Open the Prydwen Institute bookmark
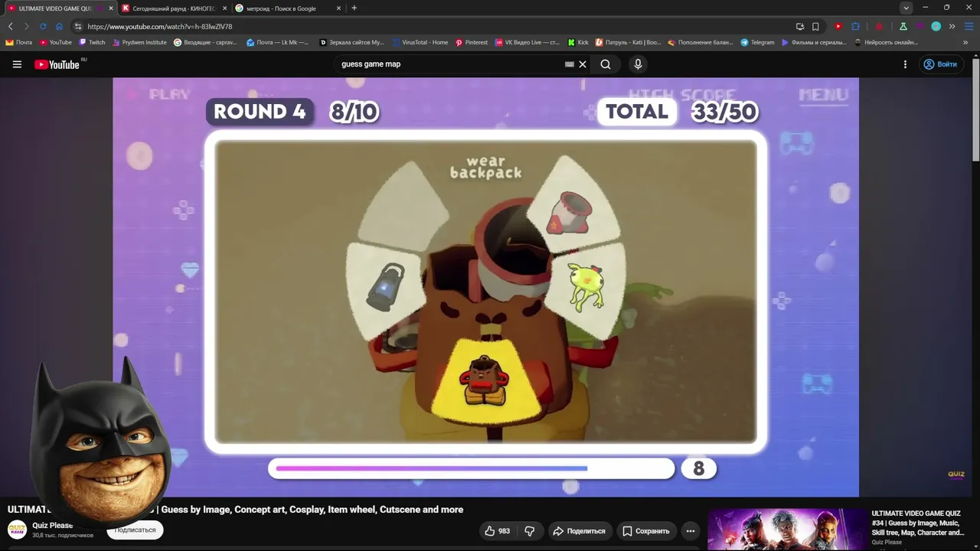The height and width of the screenshot is (551, 980). [139, 43]
